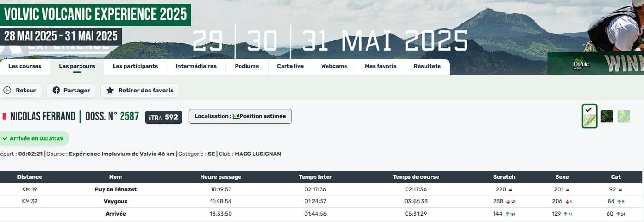Choose the light green map style
644x222 pixels.
(x=624, y=116)
